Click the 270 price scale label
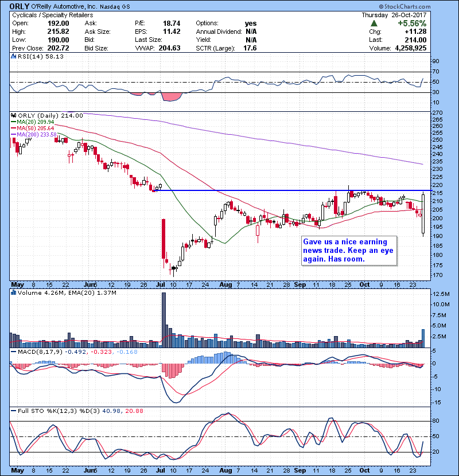 coord(437,112)
